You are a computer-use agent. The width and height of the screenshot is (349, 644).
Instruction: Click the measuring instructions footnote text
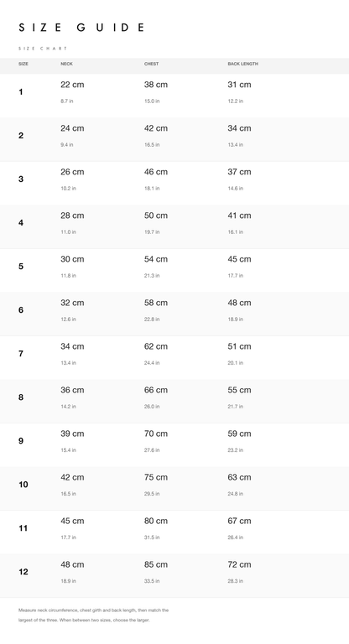[x=94, y=615]
